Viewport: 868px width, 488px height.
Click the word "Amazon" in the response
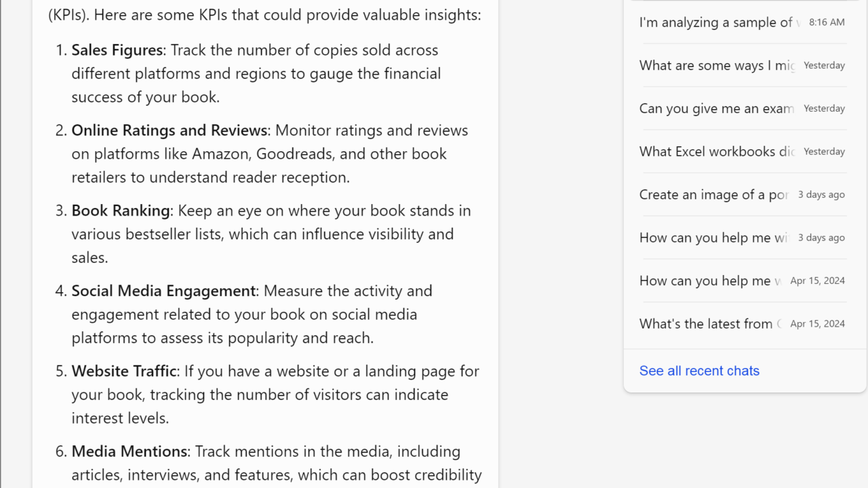click(220, 154)
